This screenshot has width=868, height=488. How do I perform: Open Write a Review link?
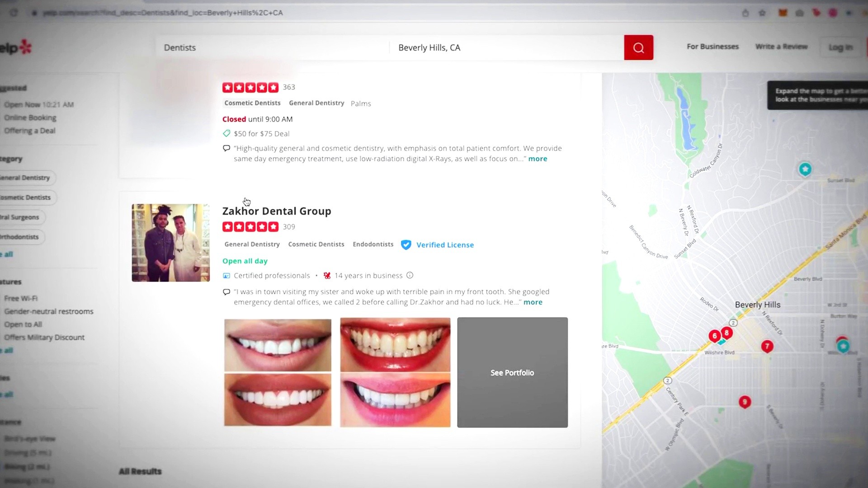pyautogui.click(x=781, y=47)
